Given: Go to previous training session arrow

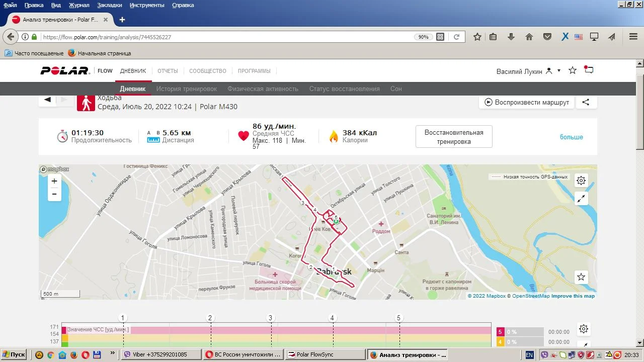Looking at the screenshot, I should (47, 100).
